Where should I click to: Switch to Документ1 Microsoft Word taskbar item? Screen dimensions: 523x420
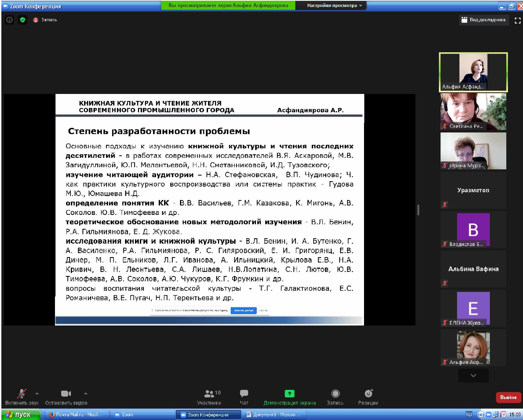273,415
